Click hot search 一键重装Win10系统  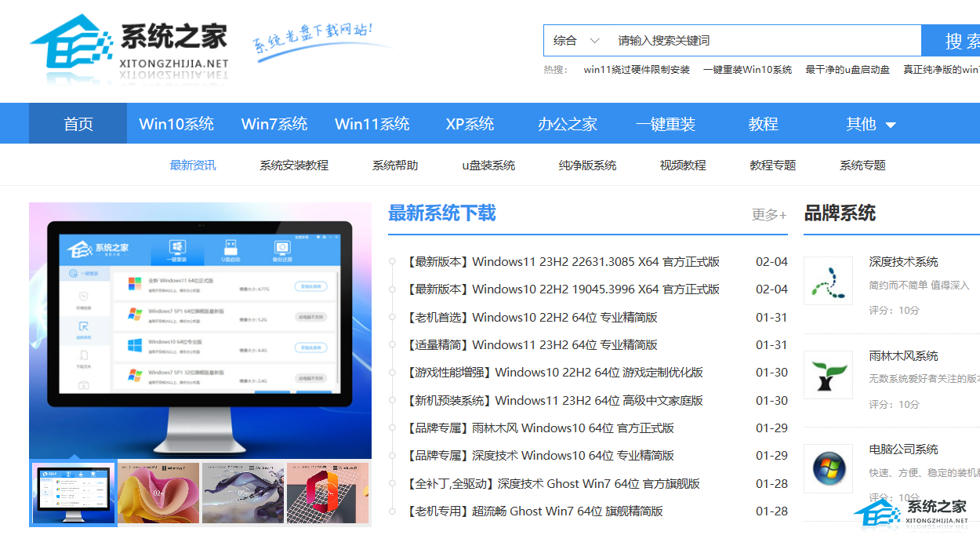tap(747, 70)
